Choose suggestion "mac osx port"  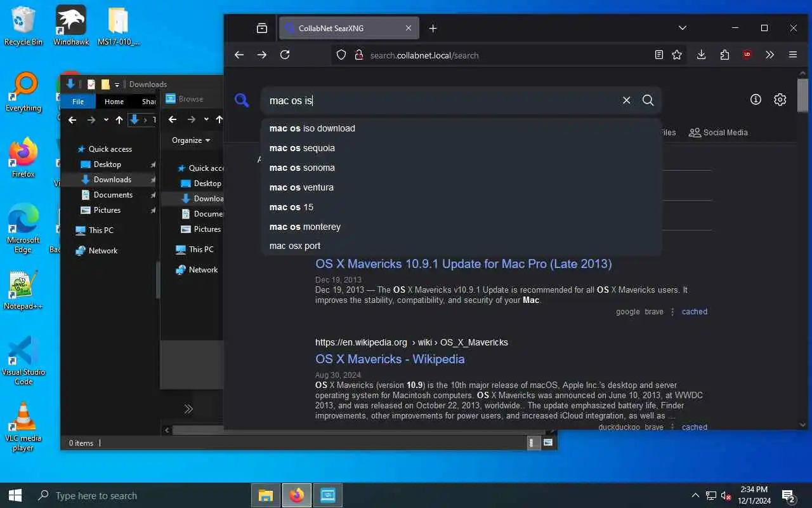(461, 246)
